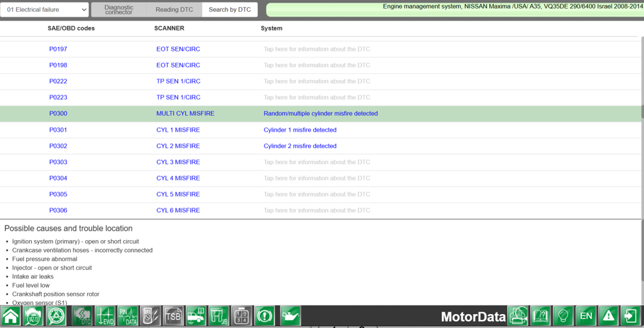Click the 'Fuel pressure abnormal' cause entry
Viewport: 644px width, 328px height.
pos(44,259)
